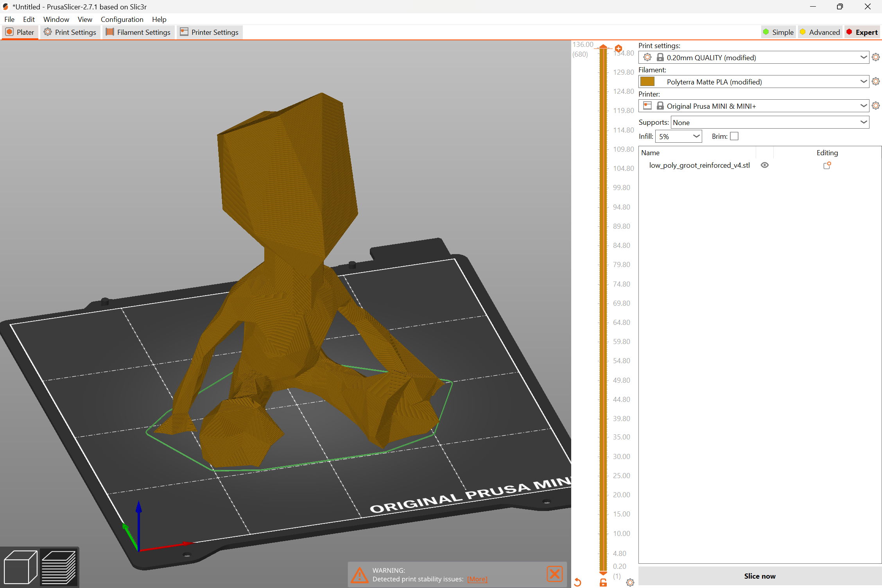Dismiss the print stability warning notification
Screen dimensions: 882x588
(x=554, y=574)
